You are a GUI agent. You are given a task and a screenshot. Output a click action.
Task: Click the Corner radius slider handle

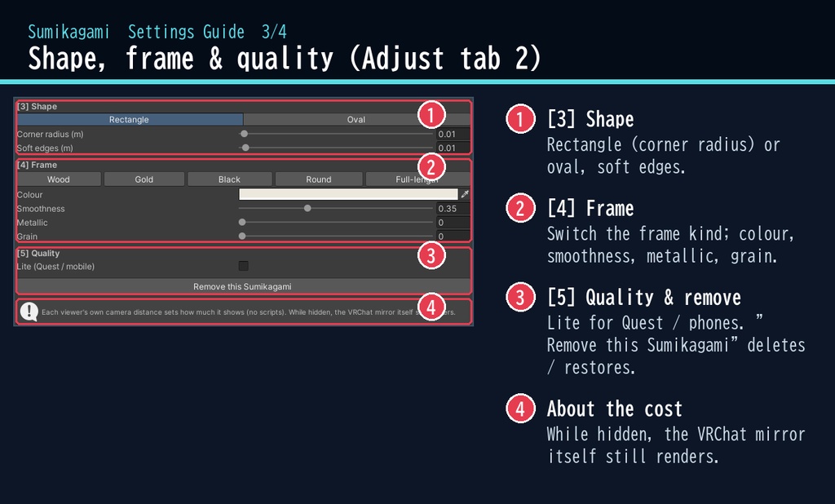[244, 134]
